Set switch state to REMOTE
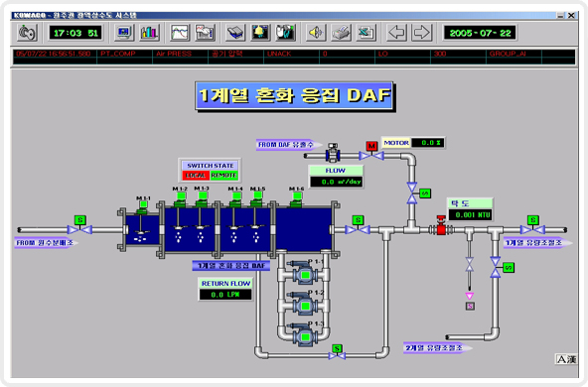 coord(223,175)
